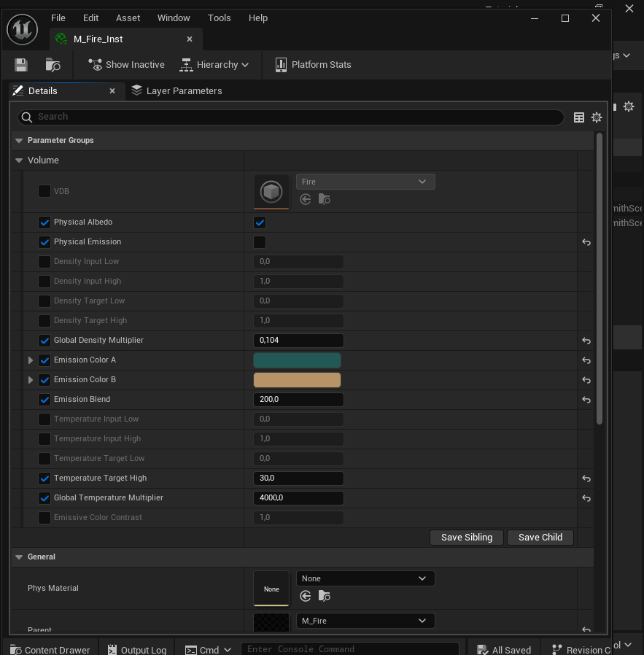Image resolution: width=644 pixels, height=655 pixels.
Task: Click the Use Selected Asset arrow for VDB
Action: (305, 198)
